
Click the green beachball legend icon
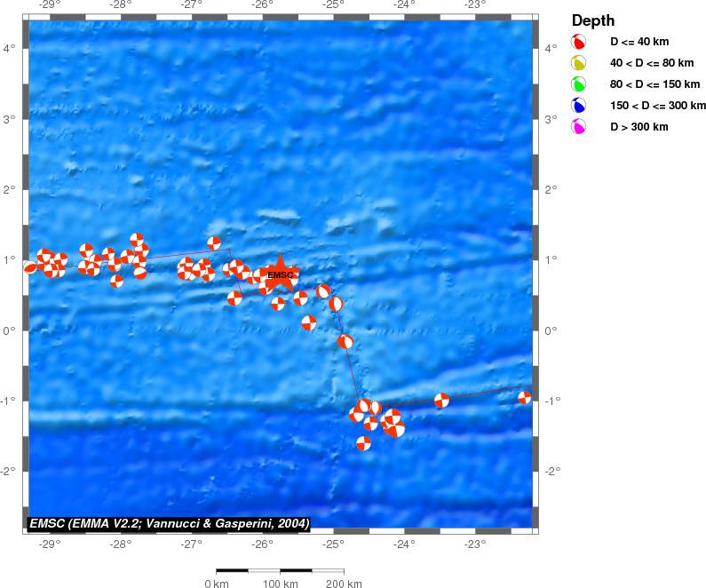point(578,84)
